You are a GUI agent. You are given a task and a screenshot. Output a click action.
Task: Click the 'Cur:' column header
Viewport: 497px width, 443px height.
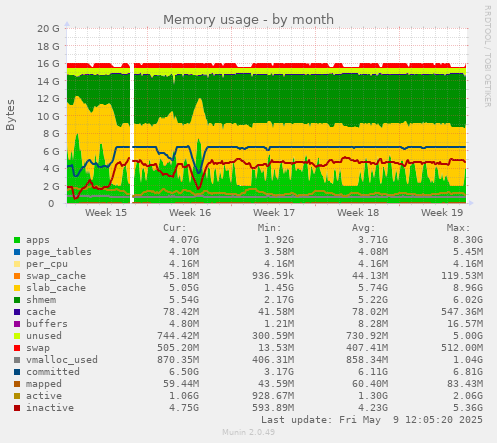(175, 228)
